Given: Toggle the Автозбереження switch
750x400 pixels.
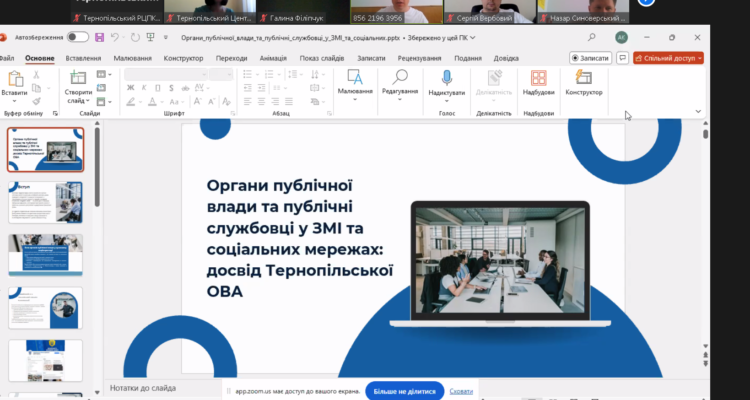Looking at the screenshot, I should click(77, 37).
